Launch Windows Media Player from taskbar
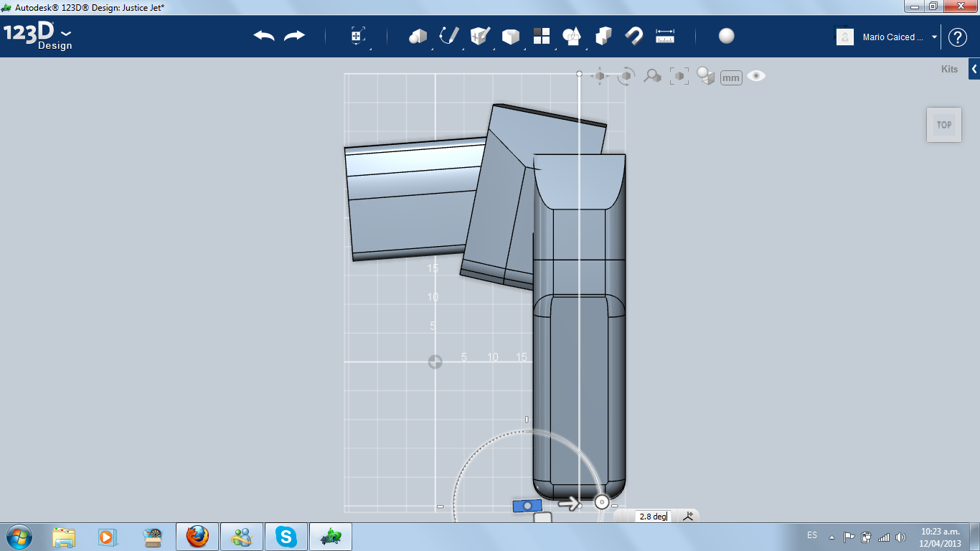 click(107, 537)
